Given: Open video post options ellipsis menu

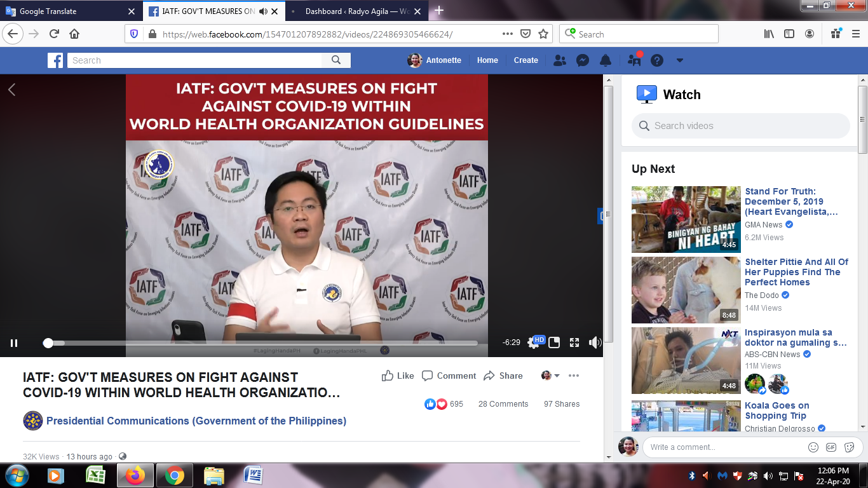Looking at the screenshot, I should coord(574,376).
